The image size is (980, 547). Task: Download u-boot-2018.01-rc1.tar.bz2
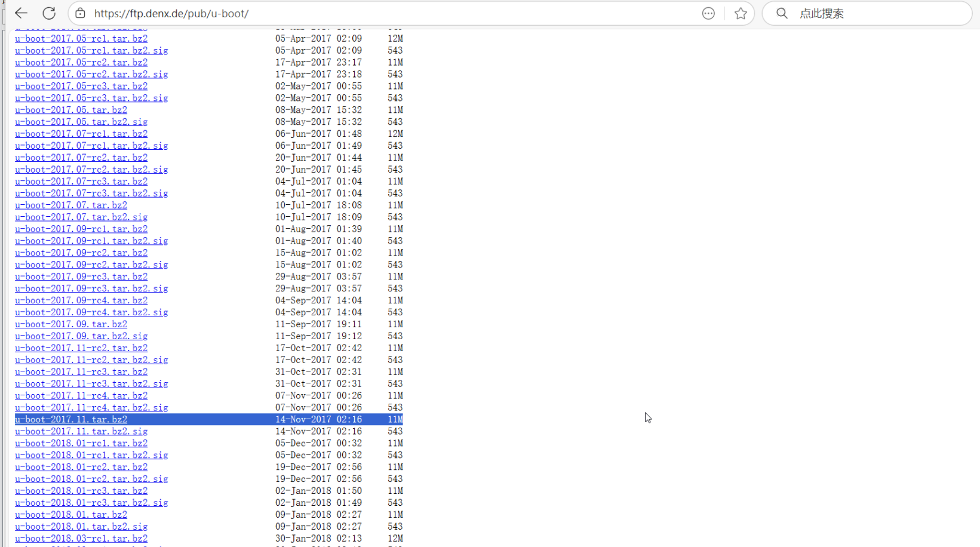pos(81,444)
